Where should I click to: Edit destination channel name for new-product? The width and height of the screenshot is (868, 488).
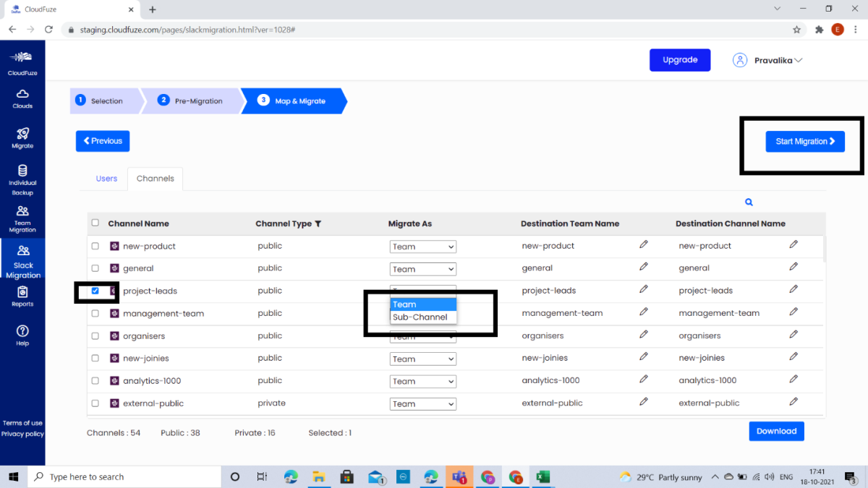tap(793, 245)
